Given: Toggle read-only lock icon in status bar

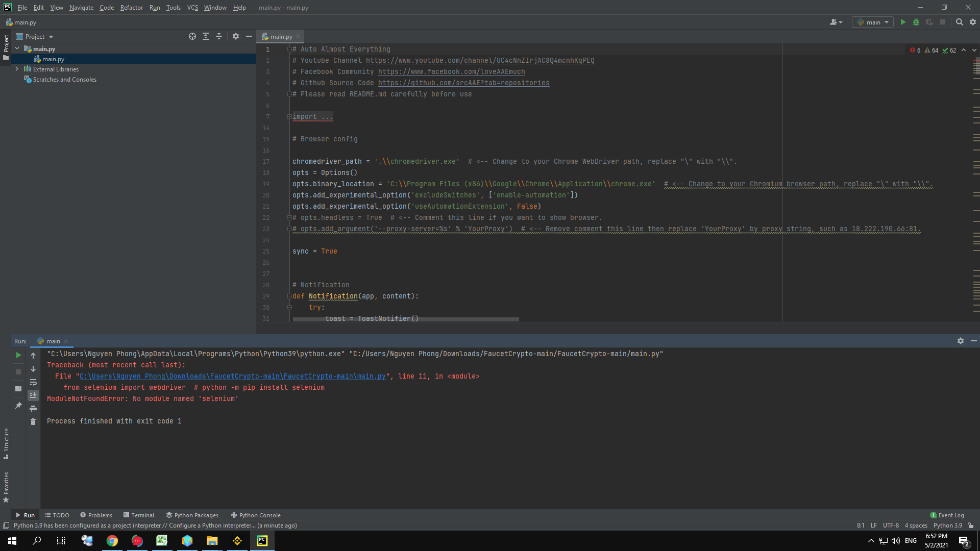Looking at the screenshot, I should (971, 525).
